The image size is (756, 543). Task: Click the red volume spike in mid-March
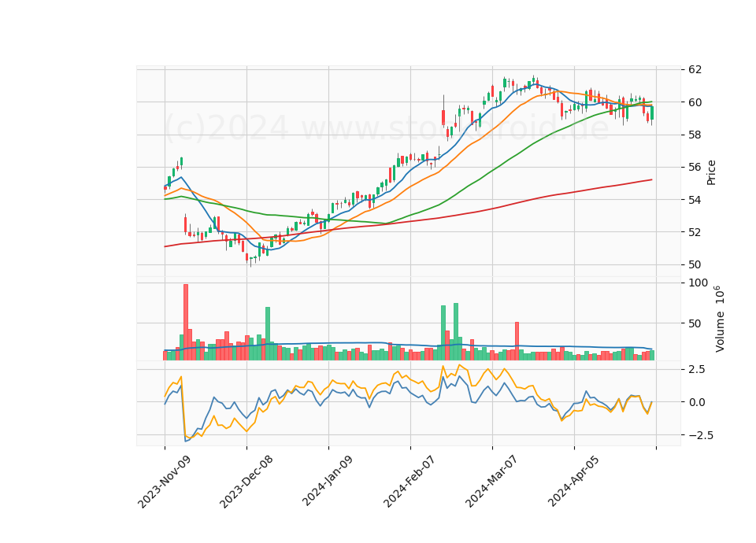pyautogui.click(x=517, y=341)
